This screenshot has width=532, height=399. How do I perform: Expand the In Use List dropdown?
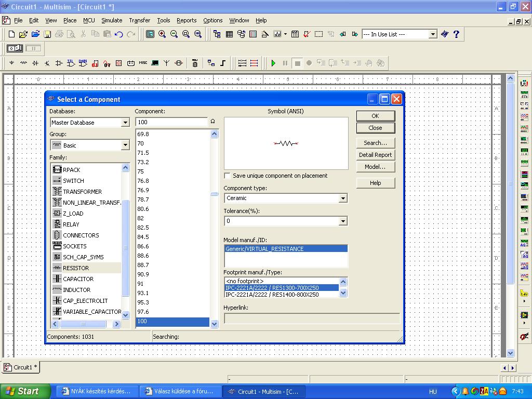(433, 34)
